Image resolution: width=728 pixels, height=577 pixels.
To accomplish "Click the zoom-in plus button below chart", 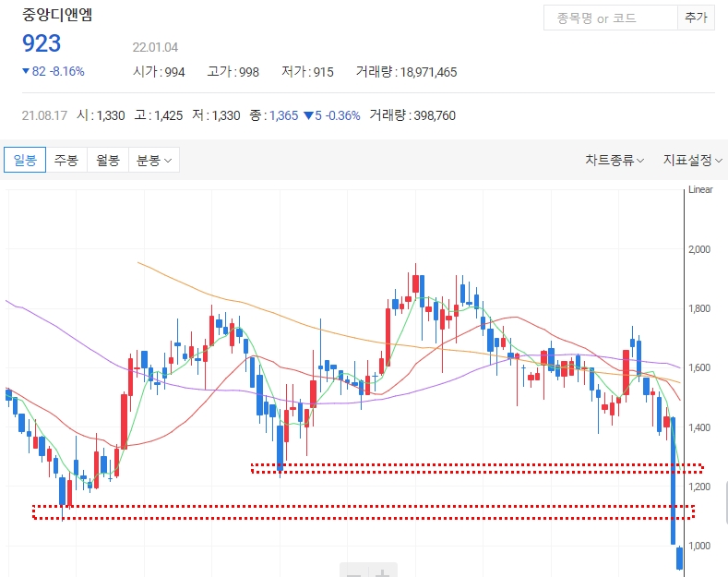I will pos(383,571).
